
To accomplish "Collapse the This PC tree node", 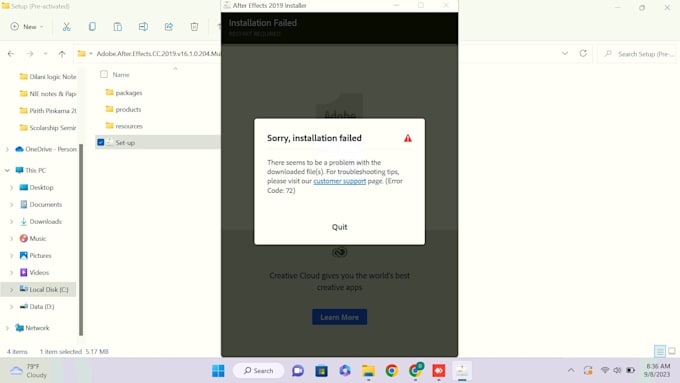I will [x=7, y=170].
